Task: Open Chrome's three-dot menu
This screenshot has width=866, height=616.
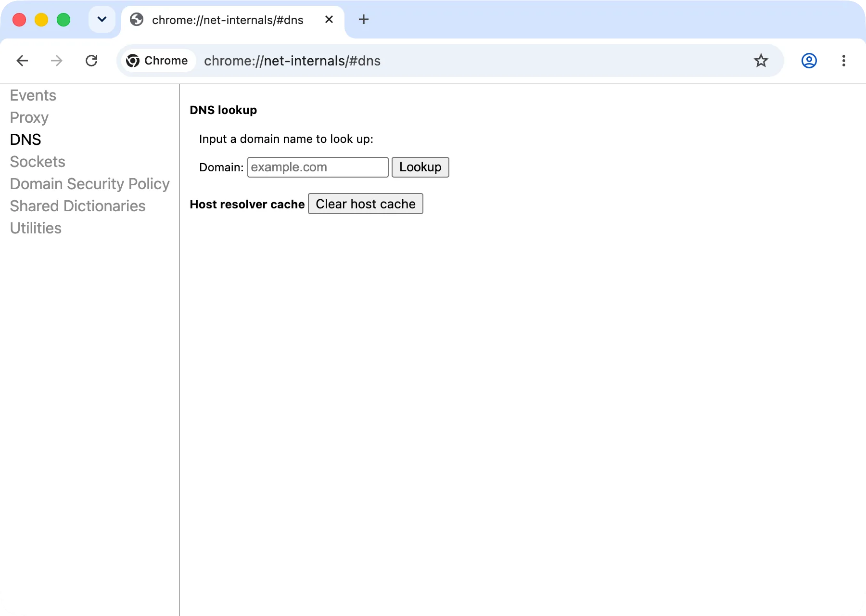Action: 844,61
